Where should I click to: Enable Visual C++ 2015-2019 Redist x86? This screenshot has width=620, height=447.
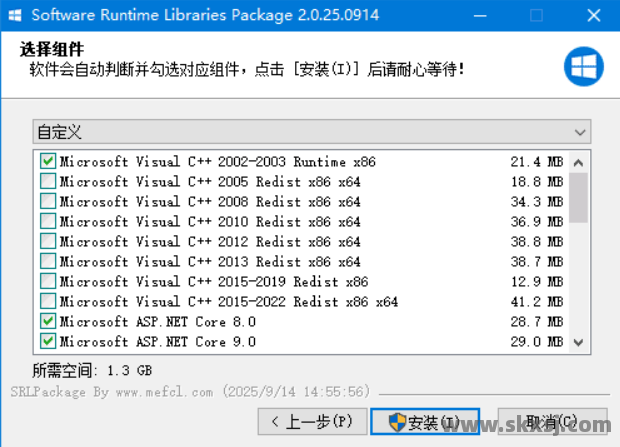[48, 281]
